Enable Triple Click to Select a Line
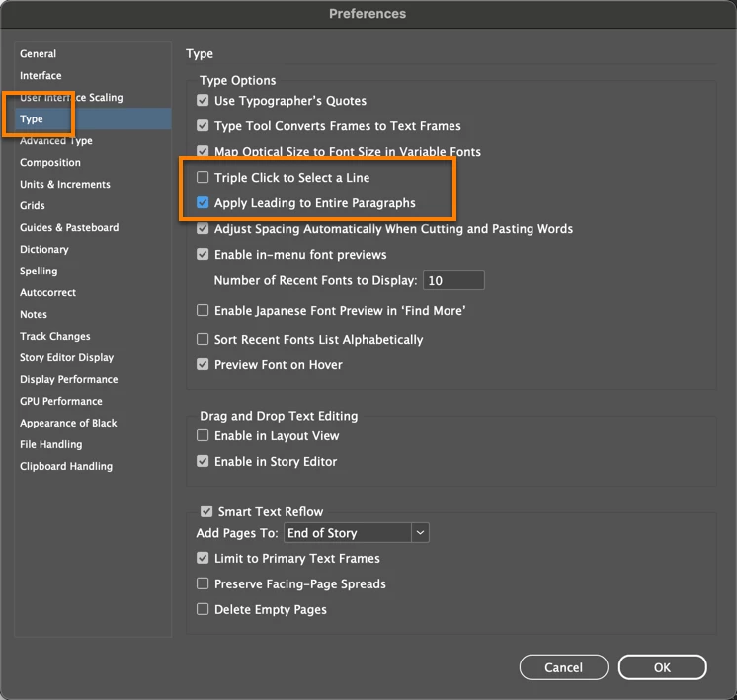 point(203,177)
